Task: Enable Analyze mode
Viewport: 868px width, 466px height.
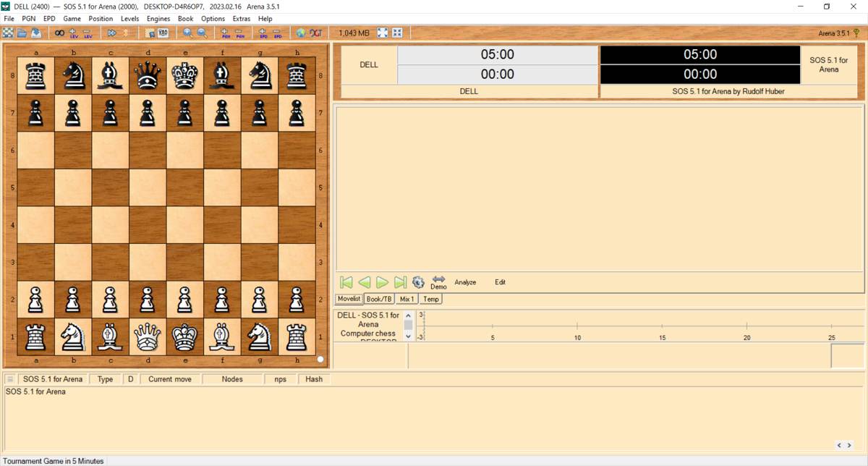Action: coord(465,282)
